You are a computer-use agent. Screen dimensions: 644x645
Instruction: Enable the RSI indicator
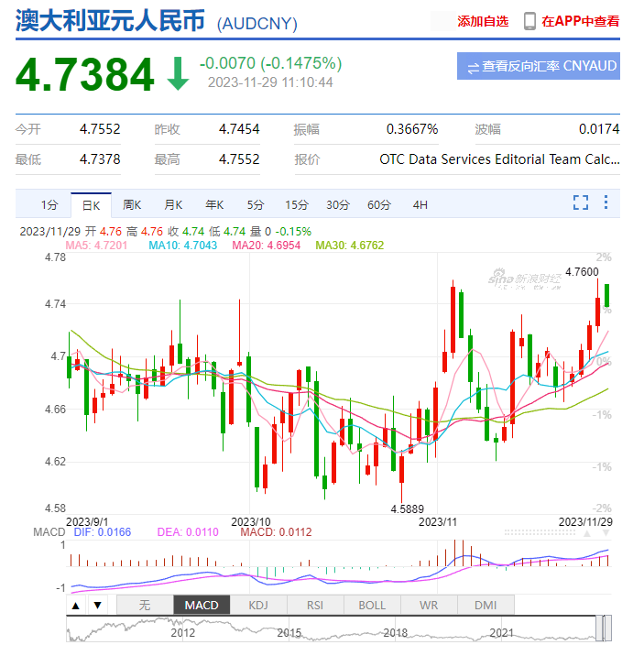click(x=315, y=606)
